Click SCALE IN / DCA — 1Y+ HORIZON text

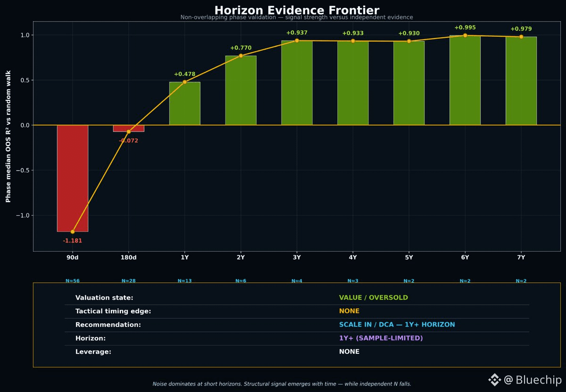[x=397, y=325]
